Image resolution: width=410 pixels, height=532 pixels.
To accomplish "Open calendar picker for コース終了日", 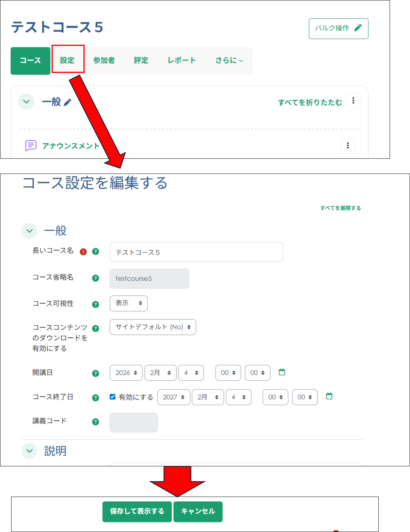I will pos(329,396).
